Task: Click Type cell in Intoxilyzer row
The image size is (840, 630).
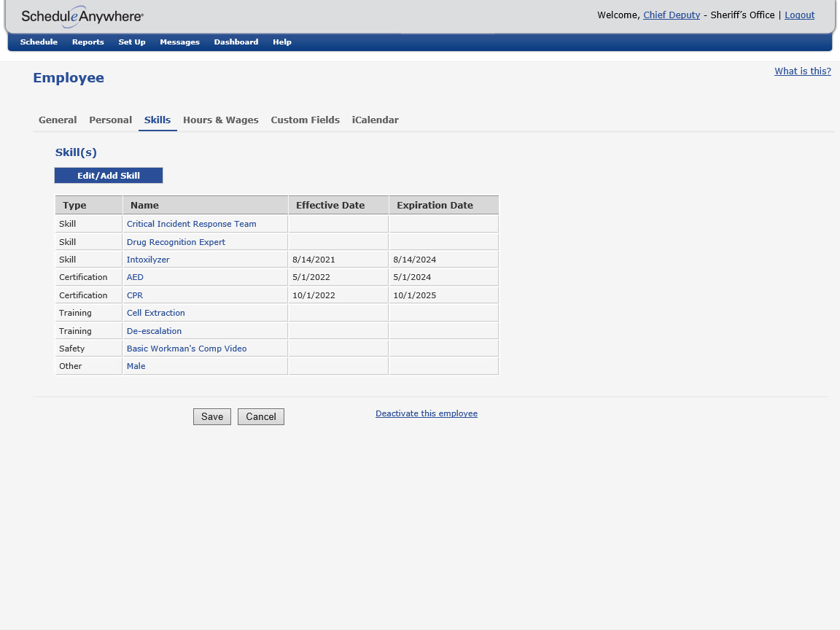Action: (89, 260)
